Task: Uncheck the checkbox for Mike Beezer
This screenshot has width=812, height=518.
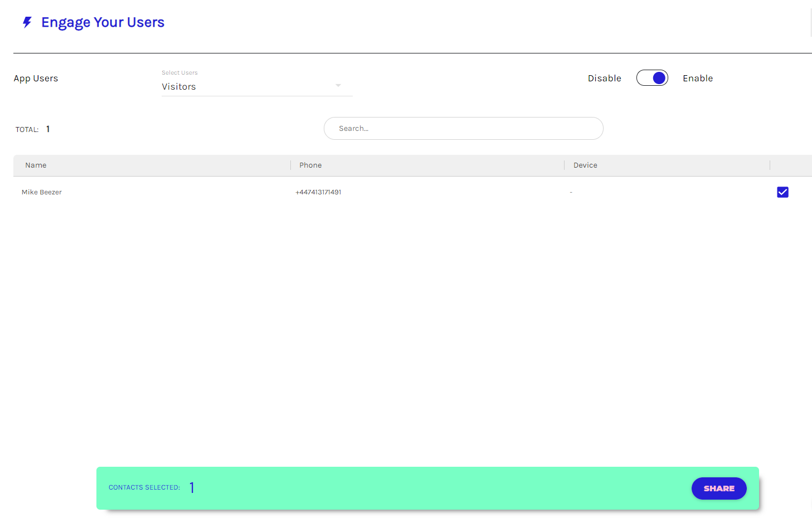Action: point(782,192)
